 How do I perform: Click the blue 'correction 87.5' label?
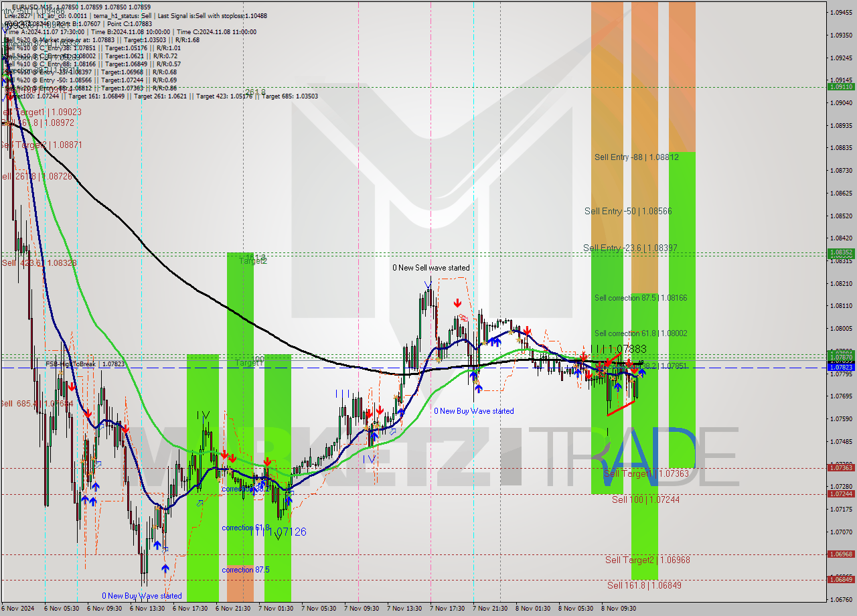tap(246, 570)
